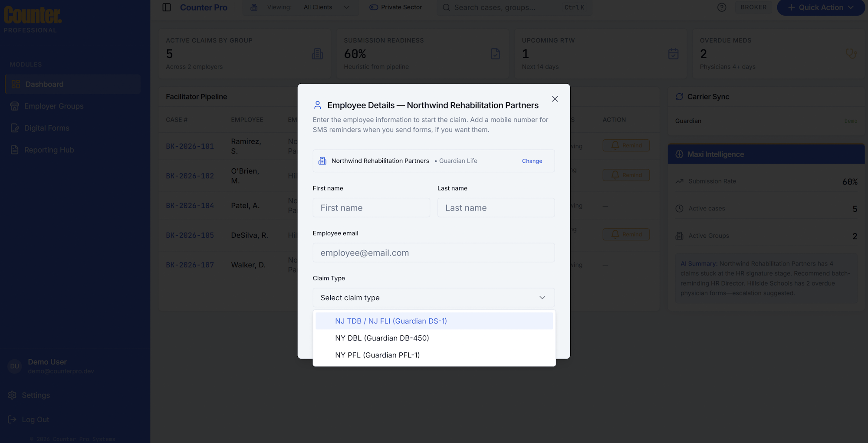Focus the Employee email field
Viewport: 868px width, 443px height.
pyautogui.click(x=434, y=253)
